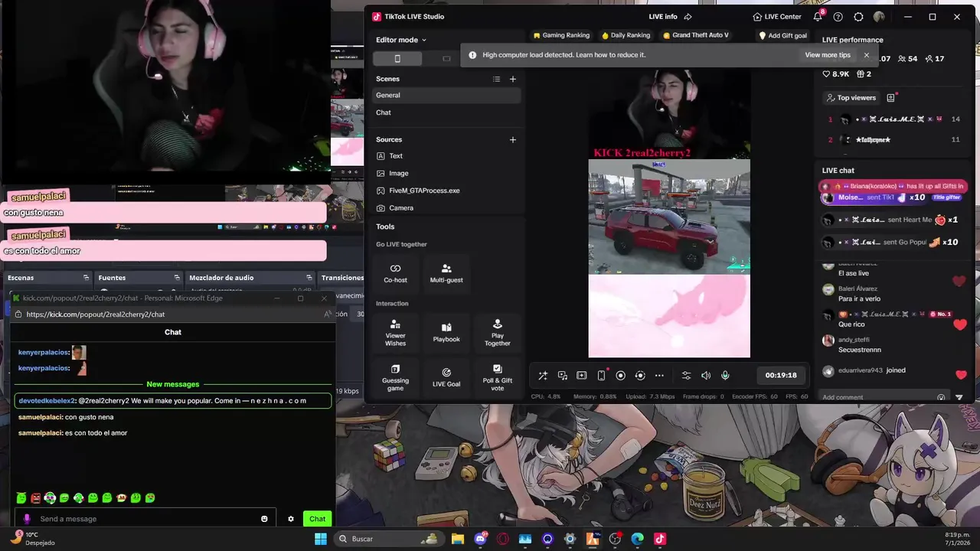
Task: Pop out Mezclador de audio dock
Action: click(x=309, y=278)
